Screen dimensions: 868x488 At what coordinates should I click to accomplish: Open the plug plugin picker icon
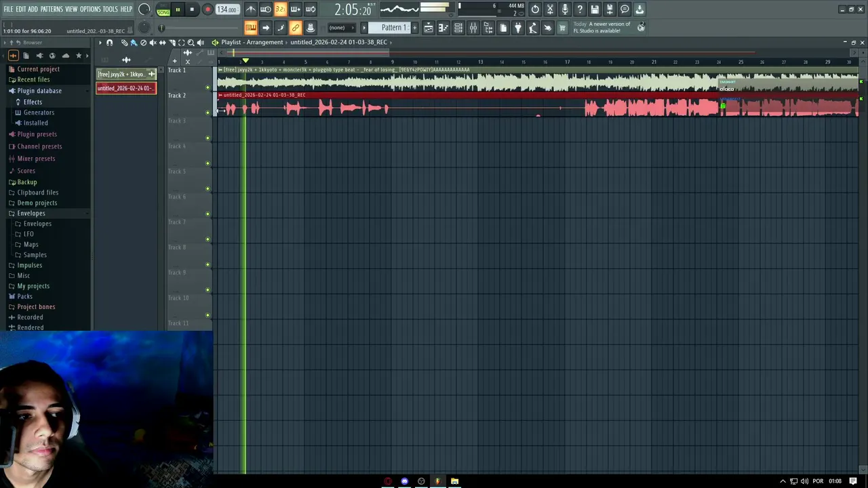point(518,28)
